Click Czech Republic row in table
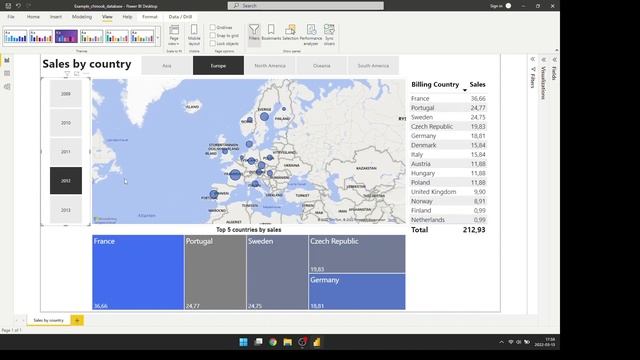 (448, 127)
